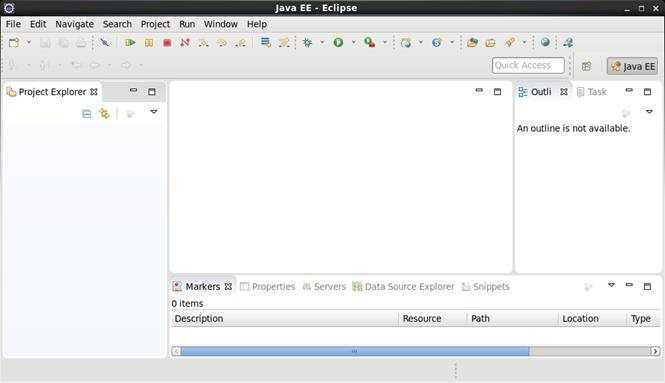This screenshot has width=665, height=383.
Task: Close the Project Explorer view tab
Action: pyautogui.click(x=94, y=92)
